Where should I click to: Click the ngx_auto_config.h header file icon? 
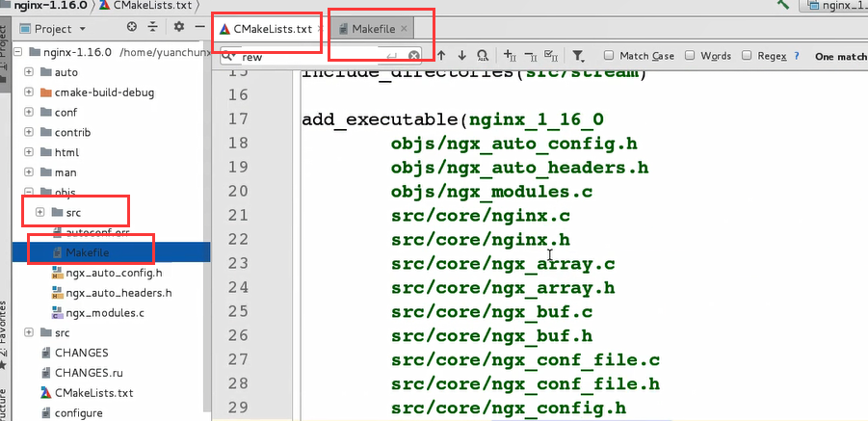tap(58, 274)
